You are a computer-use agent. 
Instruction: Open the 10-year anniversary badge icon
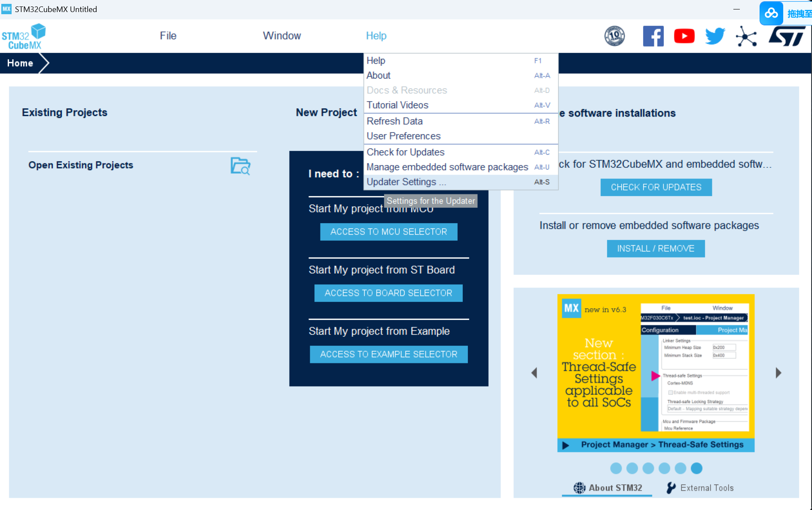click(x=614, y=36)
